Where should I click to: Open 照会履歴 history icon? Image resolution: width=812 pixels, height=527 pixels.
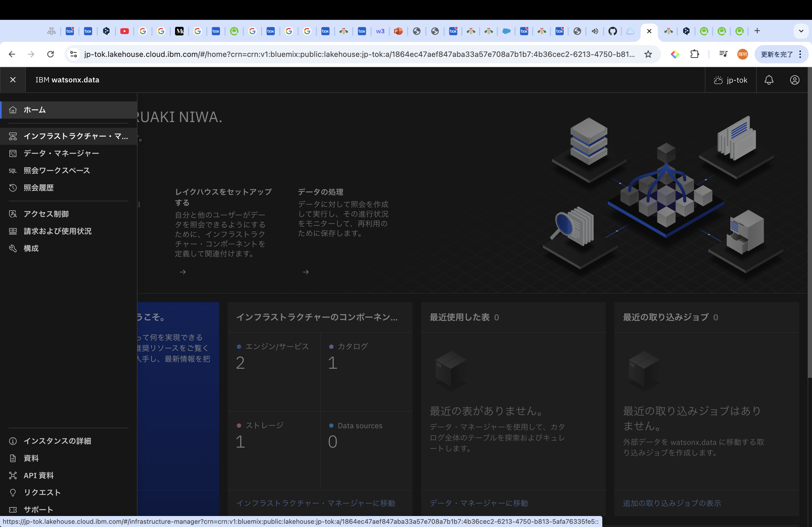(x=13, y=188)
